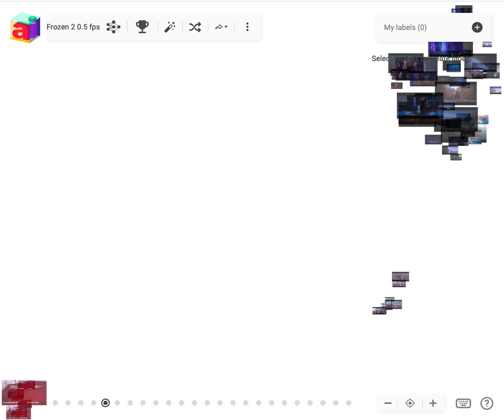The height and width of the screenshot is (420, 504).
Task: Select the step dot right after the active one
Action: [x=117, y=403]
